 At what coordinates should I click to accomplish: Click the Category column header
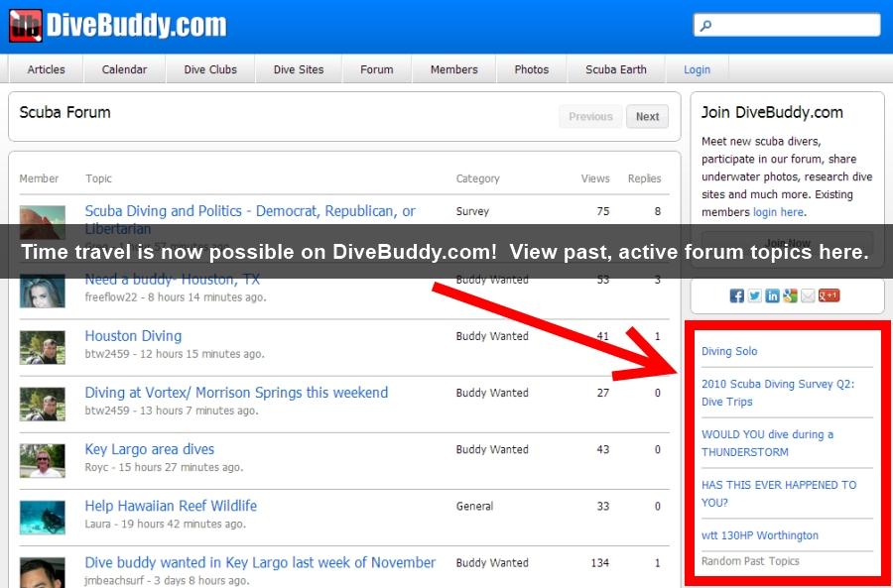point(478,178)
